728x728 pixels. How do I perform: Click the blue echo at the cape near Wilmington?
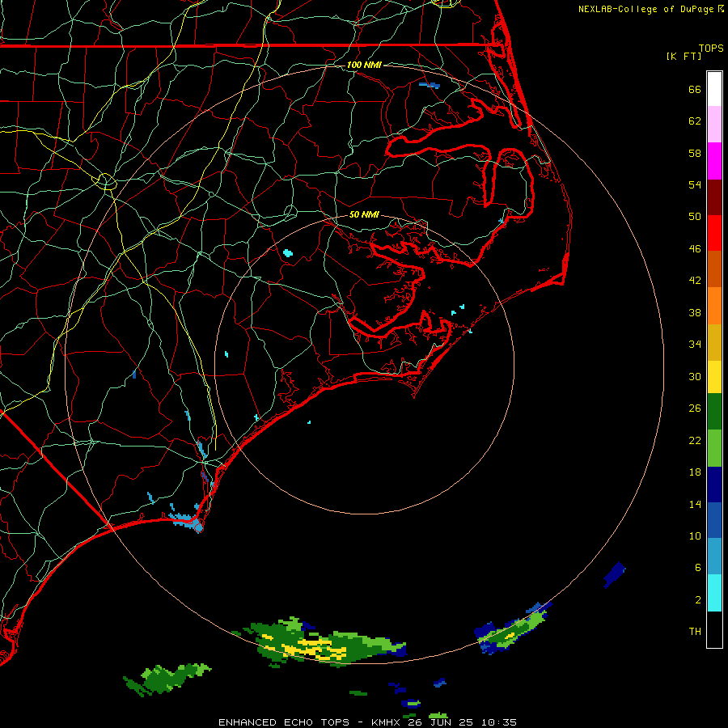[188, 520]
